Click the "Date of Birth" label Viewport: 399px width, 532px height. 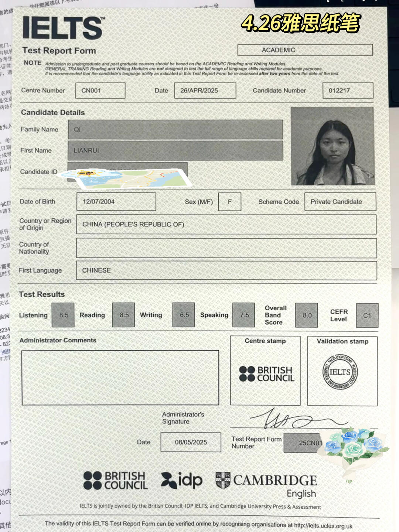coord(37,201)
